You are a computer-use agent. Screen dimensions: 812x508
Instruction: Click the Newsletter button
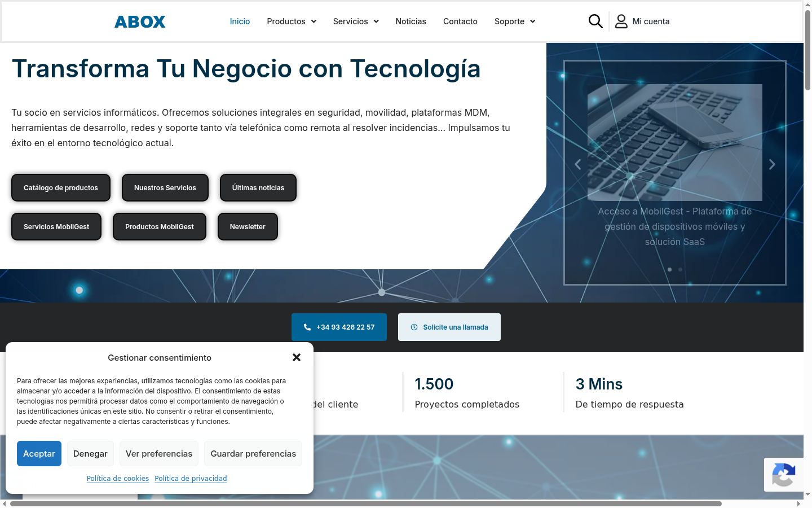point(248,226)
